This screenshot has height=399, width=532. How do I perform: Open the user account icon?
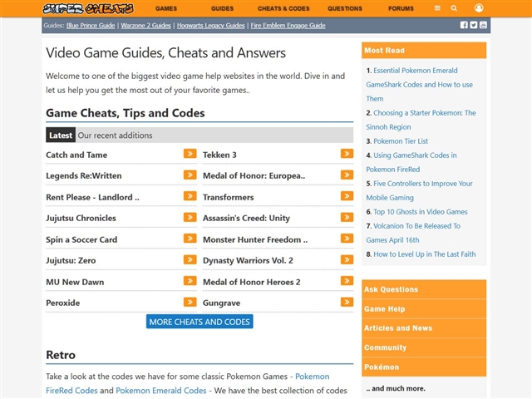coord(479,7)
